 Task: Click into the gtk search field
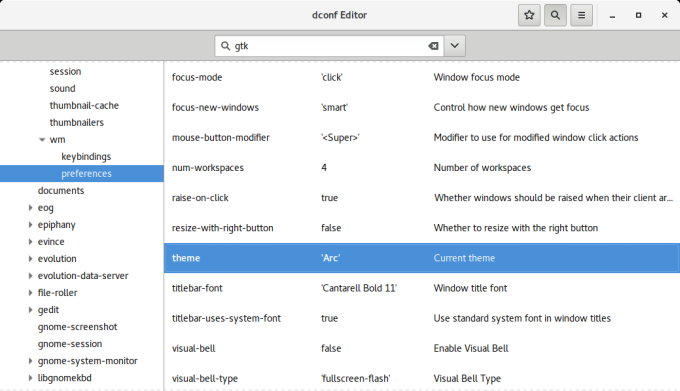330,46
